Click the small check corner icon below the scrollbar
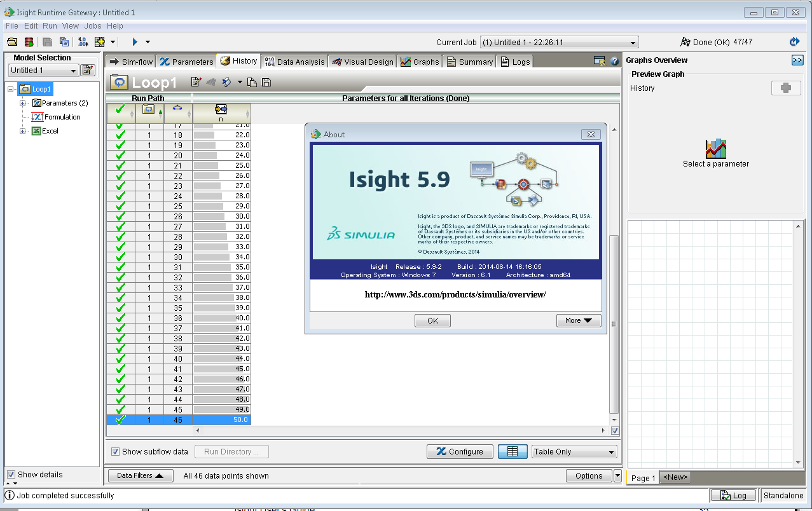 tap(614, 430)
